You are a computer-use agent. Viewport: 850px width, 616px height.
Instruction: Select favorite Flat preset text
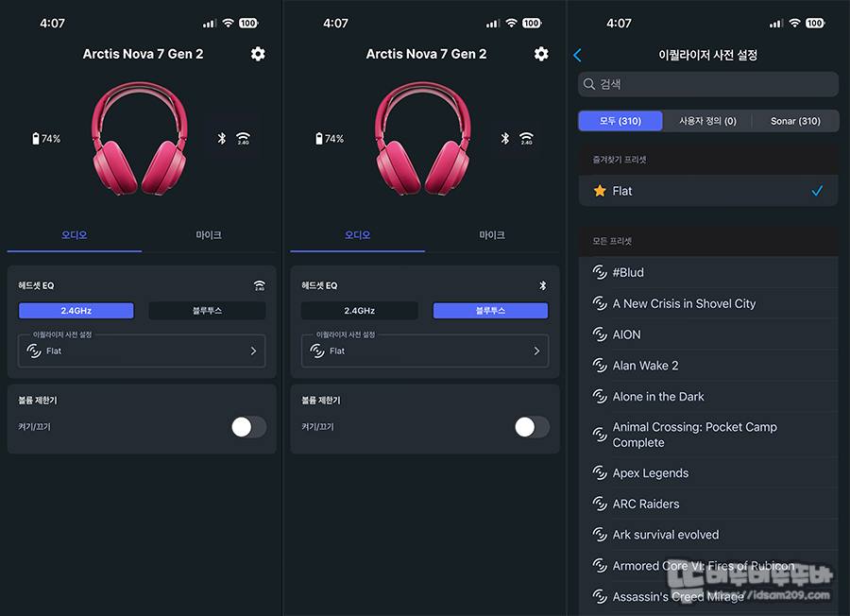622,191
